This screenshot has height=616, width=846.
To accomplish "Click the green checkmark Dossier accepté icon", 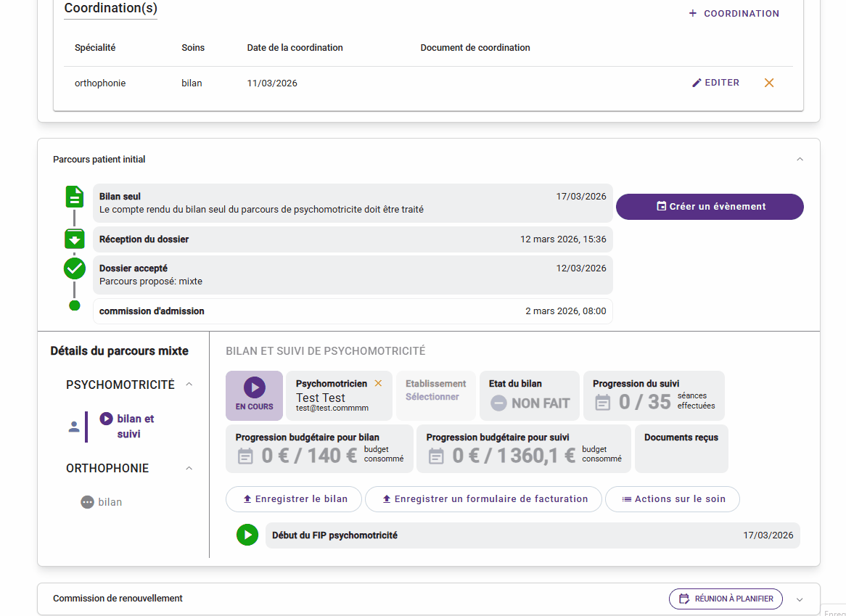I will coord(74,268).
